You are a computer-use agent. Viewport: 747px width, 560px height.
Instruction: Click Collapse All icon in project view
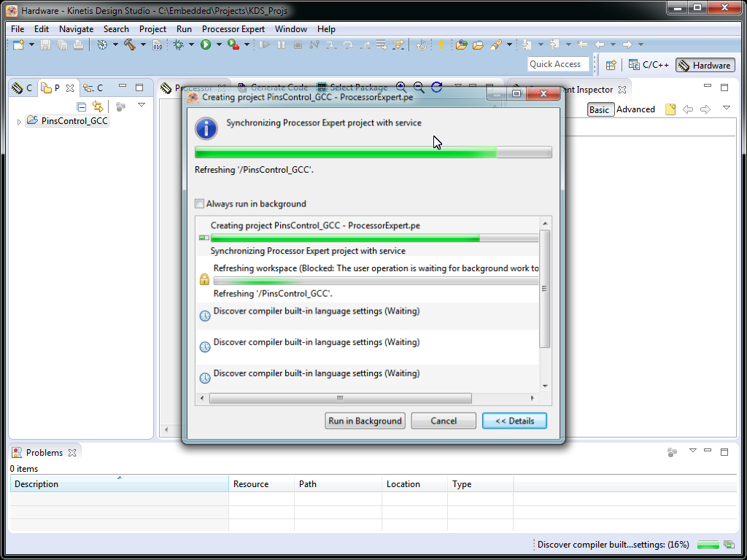pyautogui.click(x=82, y=106)
